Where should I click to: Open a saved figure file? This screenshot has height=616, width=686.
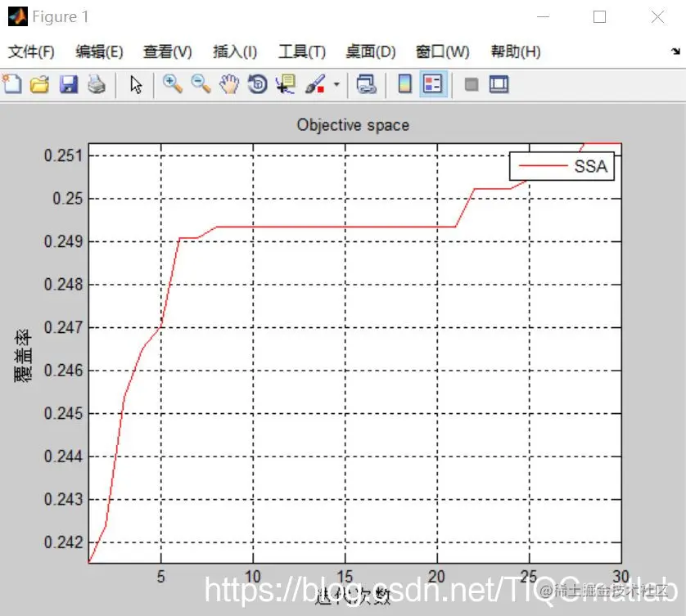39,83
